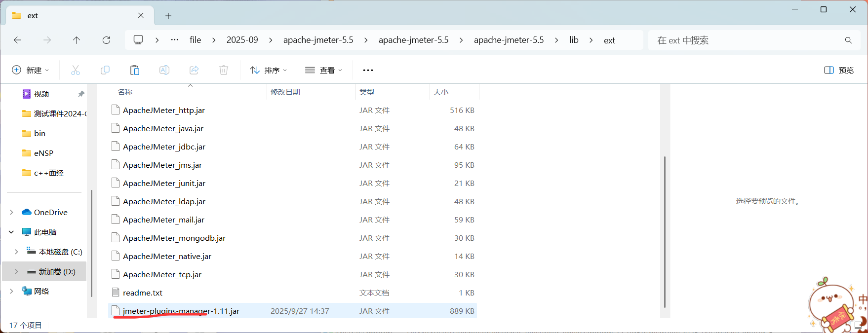Click the pin icon beside 视频

(81, 94)
